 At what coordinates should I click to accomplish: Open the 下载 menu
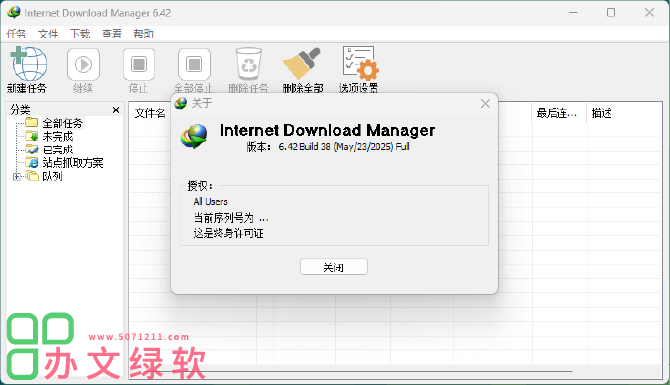80,33
